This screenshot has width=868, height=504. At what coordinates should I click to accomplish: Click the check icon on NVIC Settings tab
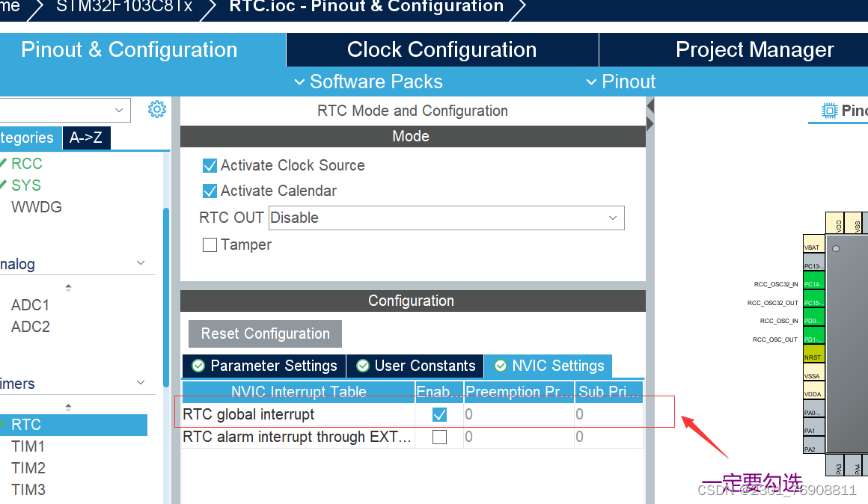[500, 366]
